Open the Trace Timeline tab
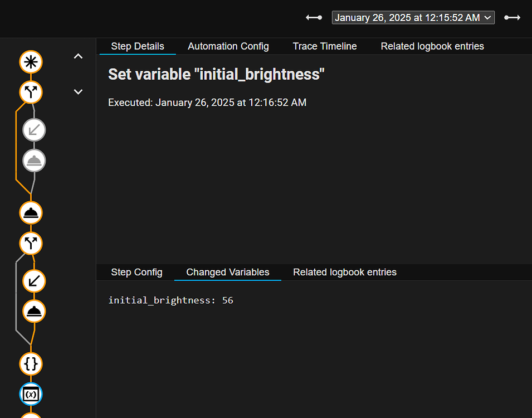 [325, 46]
